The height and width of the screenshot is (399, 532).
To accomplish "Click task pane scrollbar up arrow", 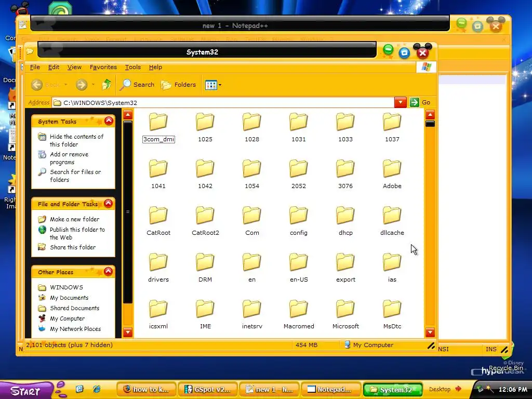I will click(x=128, y=115).
